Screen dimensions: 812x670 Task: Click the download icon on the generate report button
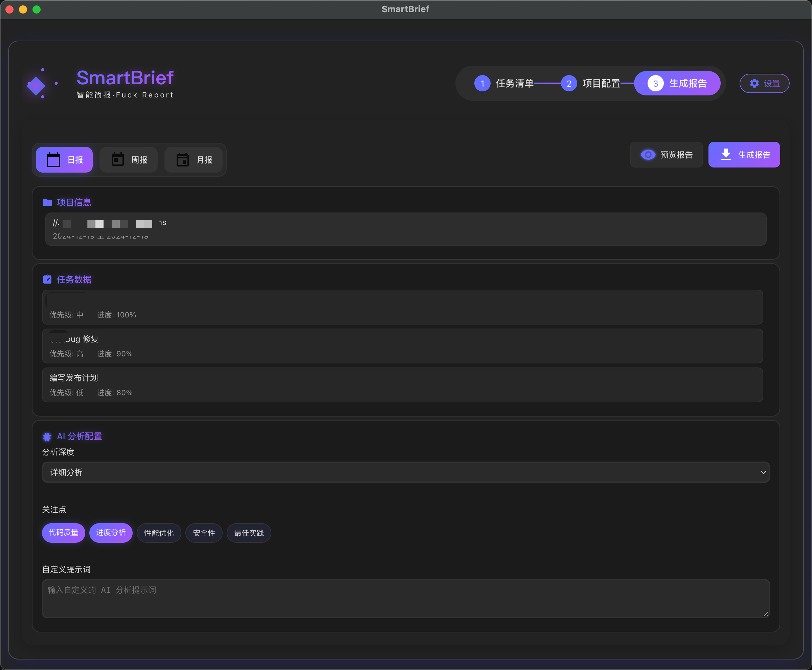click(725, 154)
